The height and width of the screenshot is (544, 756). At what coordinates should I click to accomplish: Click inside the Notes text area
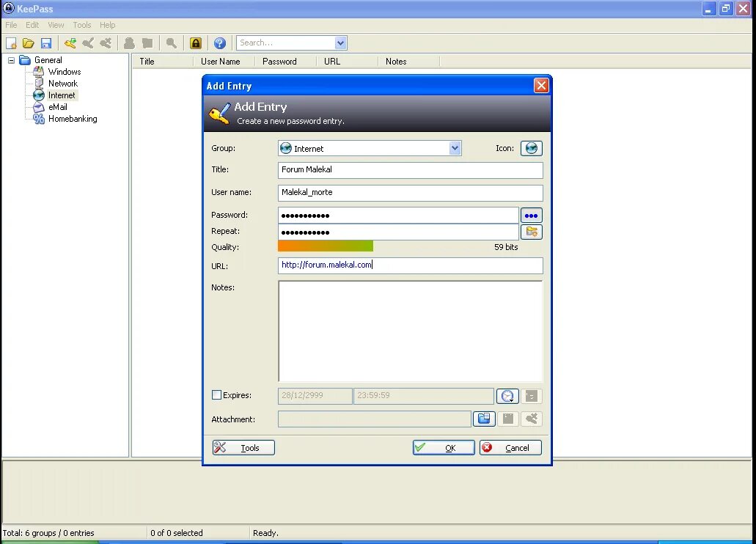click(x=411, y=331)
